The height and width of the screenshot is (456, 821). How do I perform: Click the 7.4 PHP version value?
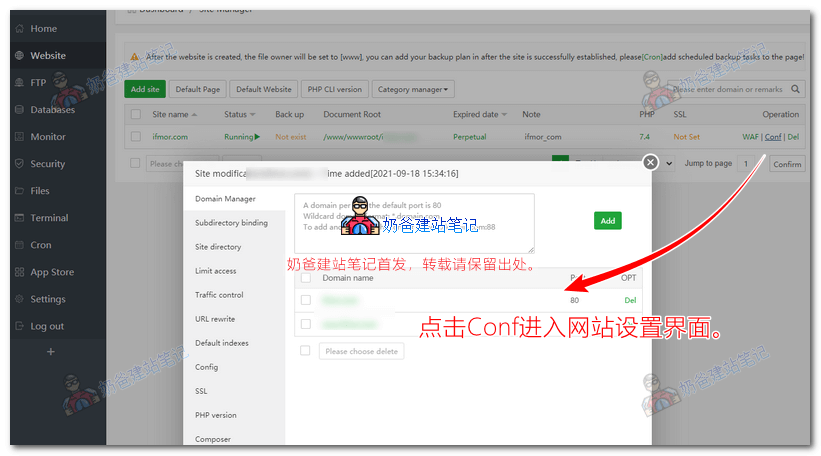[x=644, y=137]
